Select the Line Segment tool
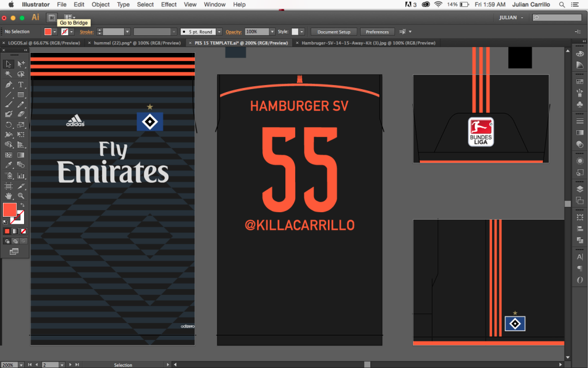 (x=8, y=95)
